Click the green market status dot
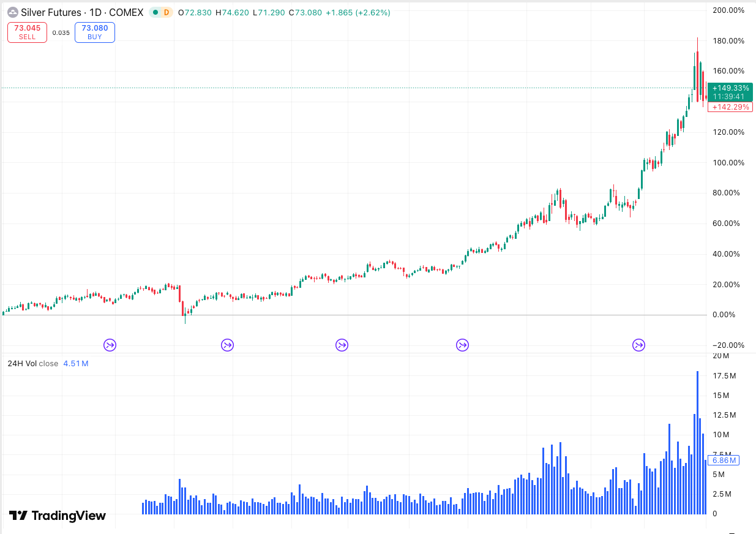Viewport: 756px width, 534px height. (155, 12)
